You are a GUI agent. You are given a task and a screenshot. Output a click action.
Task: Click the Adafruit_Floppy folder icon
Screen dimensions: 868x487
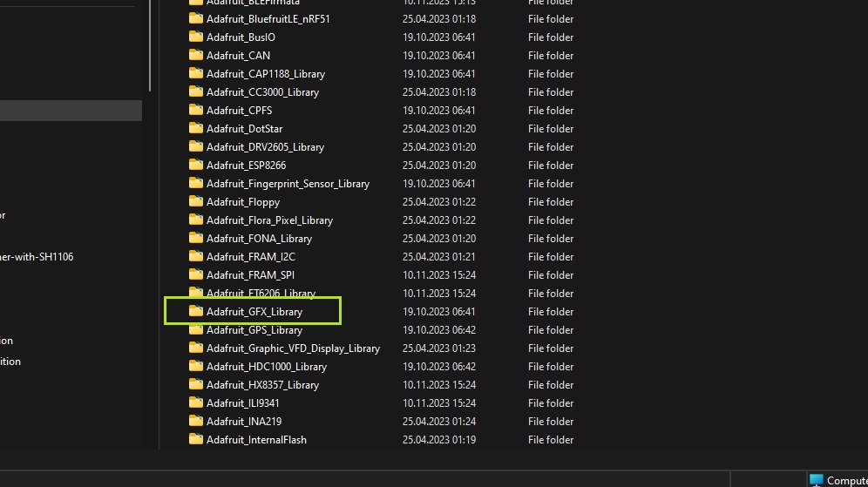196,201
